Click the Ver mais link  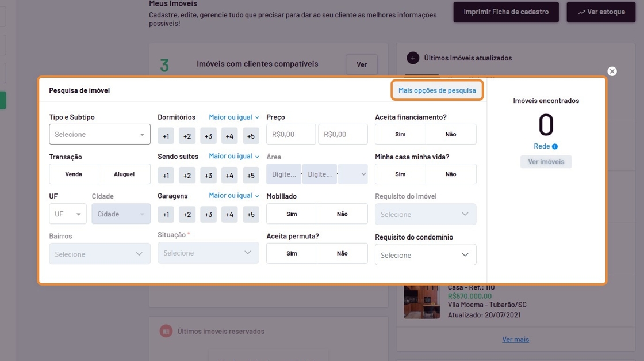coord(515,339)
